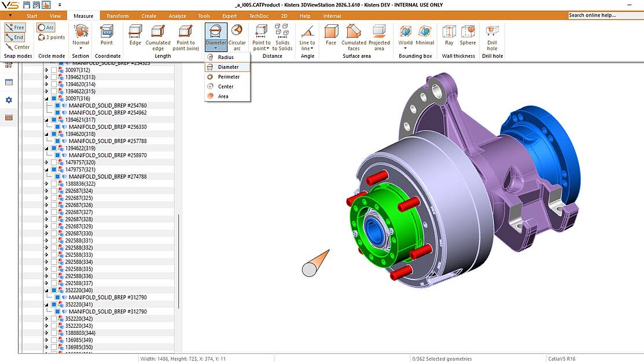Collapse the 352220(341) node
The image size is (644, 362).
46,305
